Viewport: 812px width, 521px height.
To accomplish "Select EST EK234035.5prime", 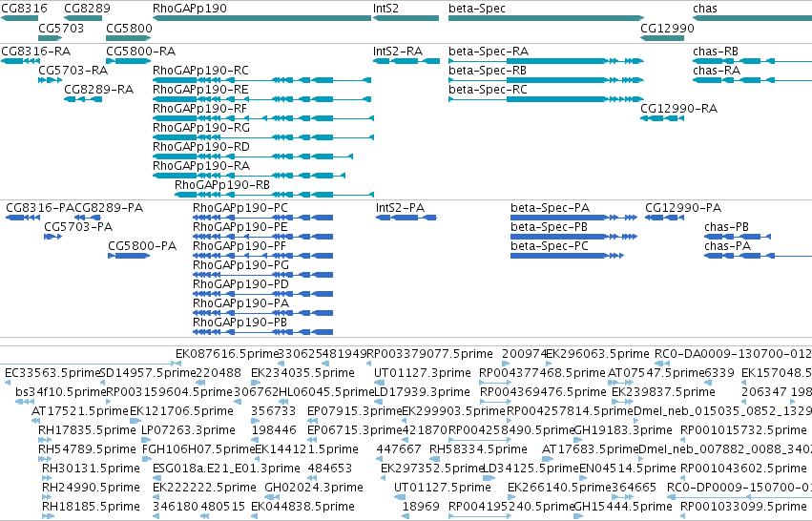I will click(x=302, y=373).
